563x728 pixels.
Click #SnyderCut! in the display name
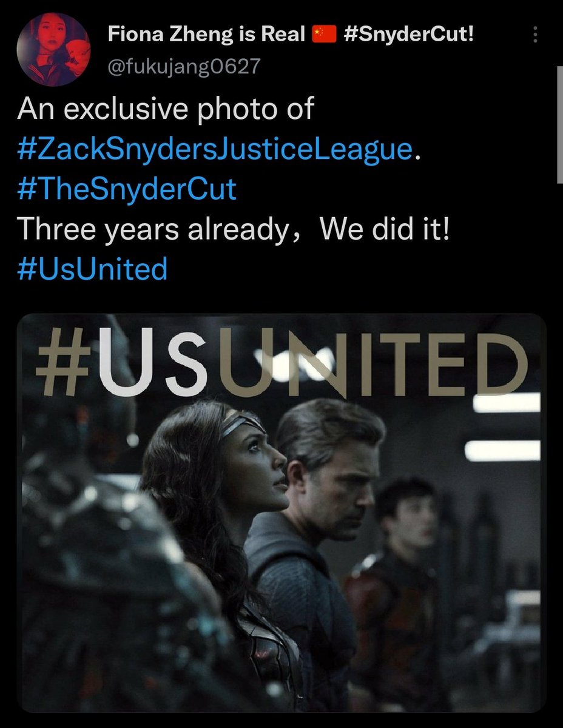(x=408, y=35)
